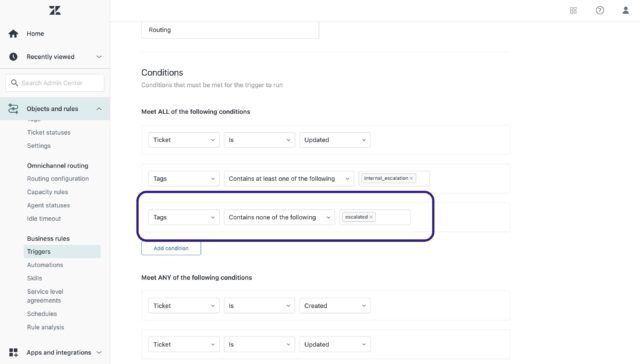Screen dimensions: 640x364
Task: Open Agent statuses
Action: pyautogui.click(x=48, y=205)
